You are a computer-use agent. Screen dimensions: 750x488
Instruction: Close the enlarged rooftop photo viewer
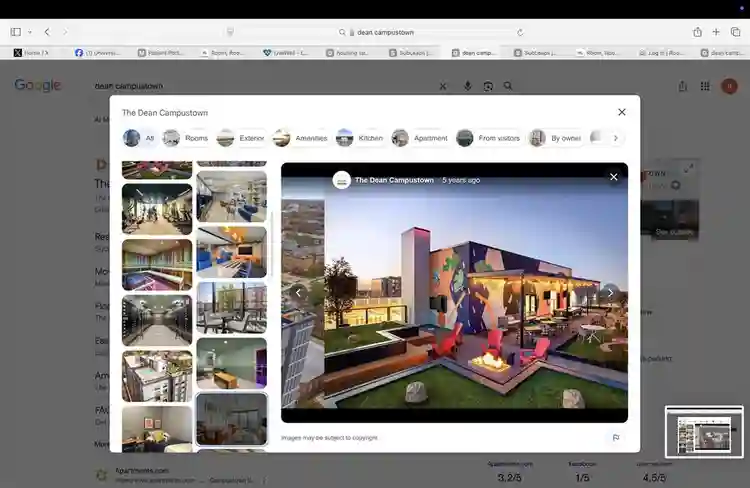(614, 177)
